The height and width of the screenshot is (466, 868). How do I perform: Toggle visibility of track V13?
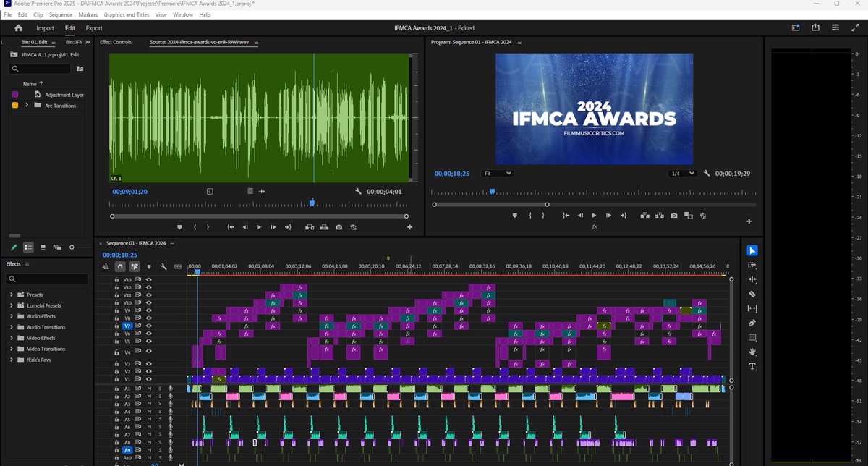[x=149, y=279]
